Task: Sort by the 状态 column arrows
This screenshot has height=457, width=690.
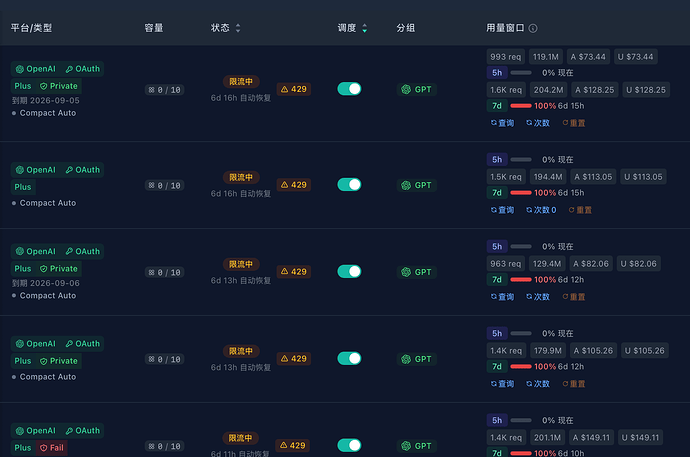Action: click(x=238, y=28)
